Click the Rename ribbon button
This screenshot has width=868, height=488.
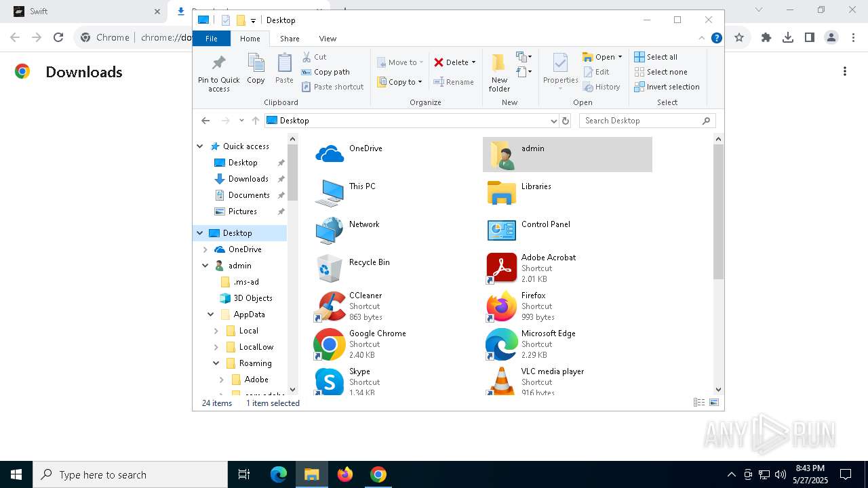pyautogui.click(x=454, y=82)
